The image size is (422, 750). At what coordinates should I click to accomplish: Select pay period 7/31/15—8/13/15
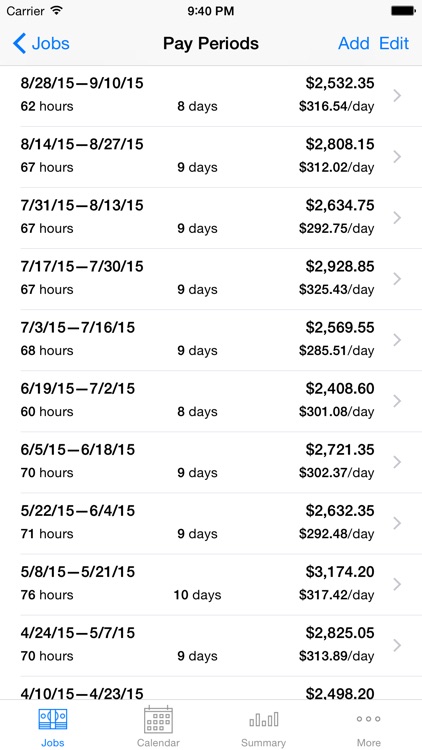pos(211,218)
